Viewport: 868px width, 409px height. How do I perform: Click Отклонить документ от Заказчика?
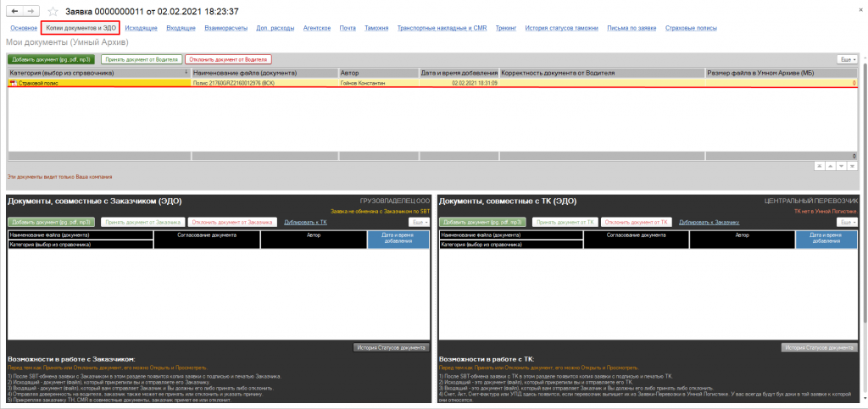click(x=232, y=222)
